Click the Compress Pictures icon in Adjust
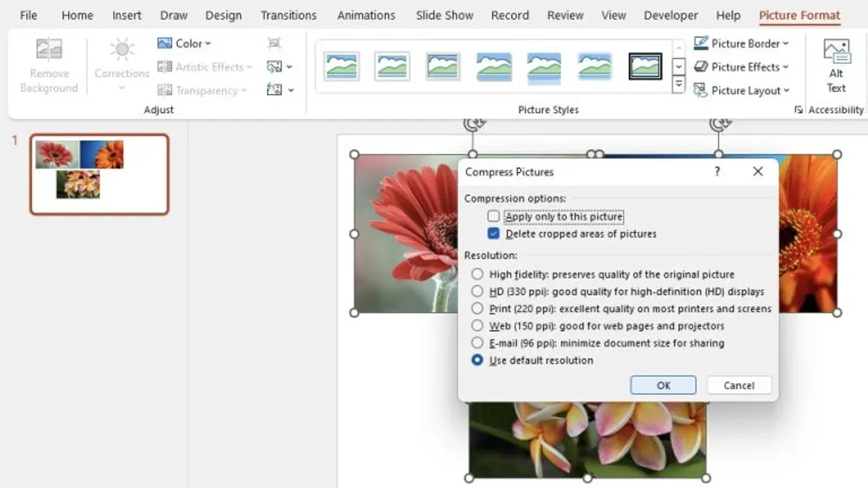Screen dimensions: 868x488 [x=274, y=43]
